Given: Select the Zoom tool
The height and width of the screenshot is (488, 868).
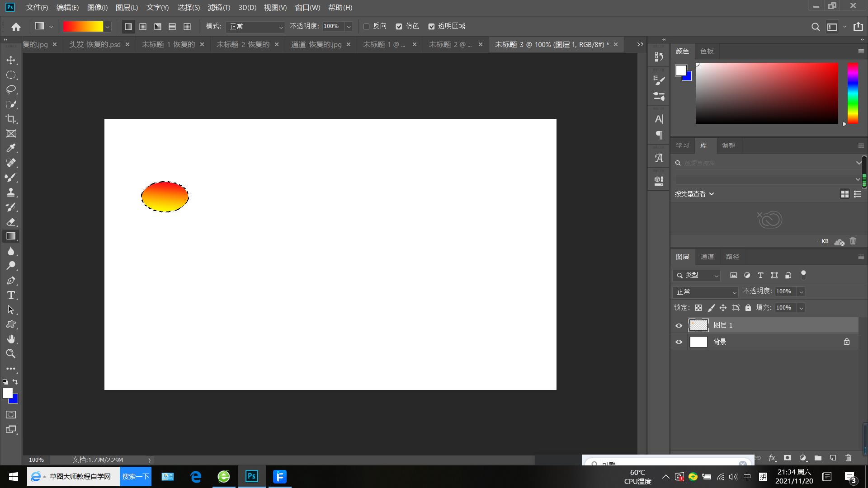Looking at the screenshot, I should pyautogui.click(x=11, y=354).
